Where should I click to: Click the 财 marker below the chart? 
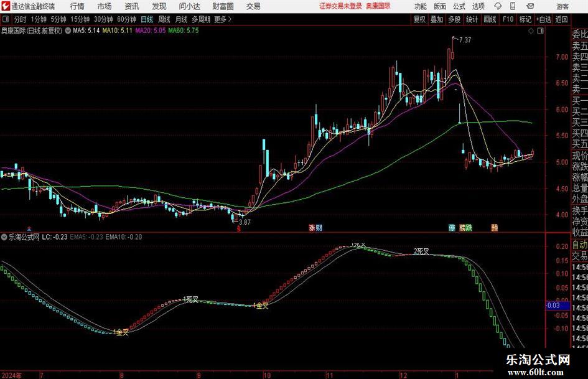(x=319, y=227)
